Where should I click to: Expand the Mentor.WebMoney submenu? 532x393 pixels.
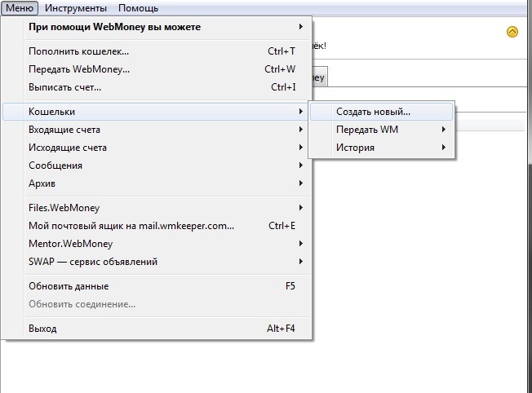[x=157, y=244]
